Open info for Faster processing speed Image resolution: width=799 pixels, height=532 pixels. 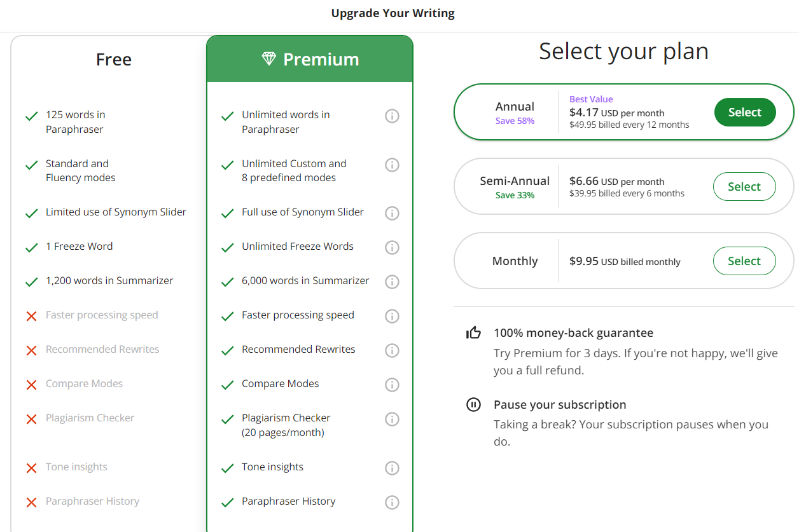[x=393, y=316]
